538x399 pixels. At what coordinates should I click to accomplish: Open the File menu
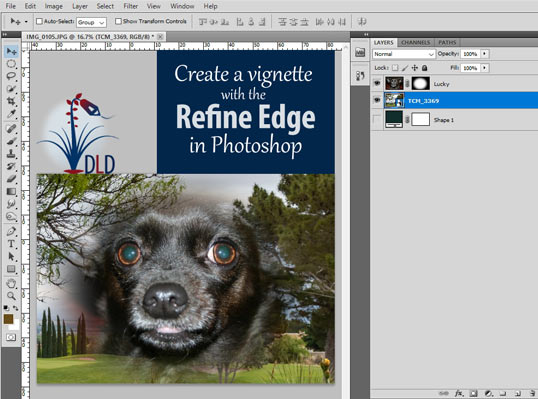pyautogui.click(x=11, y=6)
